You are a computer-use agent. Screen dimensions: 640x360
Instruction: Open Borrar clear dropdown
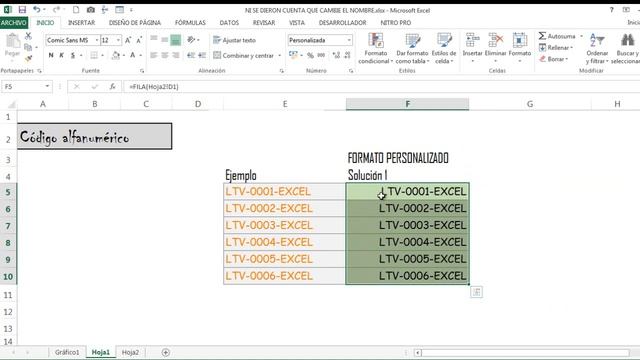(x=553, y=59)
